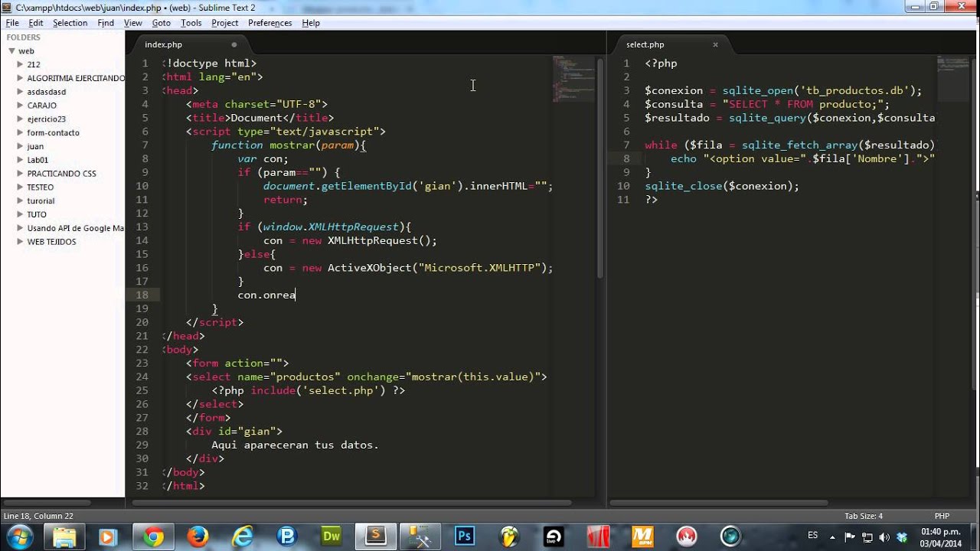Viewport: 980px width, 551px height.
Task: Open the Selection menu
Action: click(x=70, y=23)
